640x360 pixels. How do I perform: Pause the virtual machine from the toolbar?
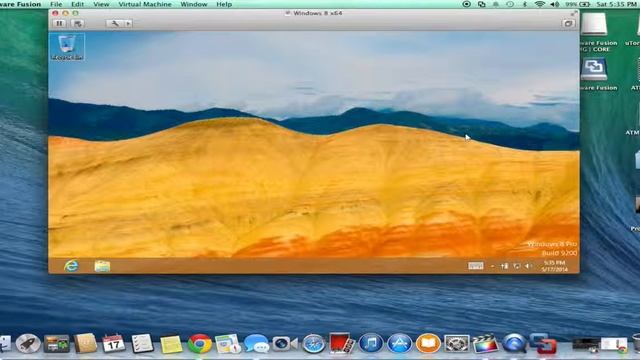[59, 24]
